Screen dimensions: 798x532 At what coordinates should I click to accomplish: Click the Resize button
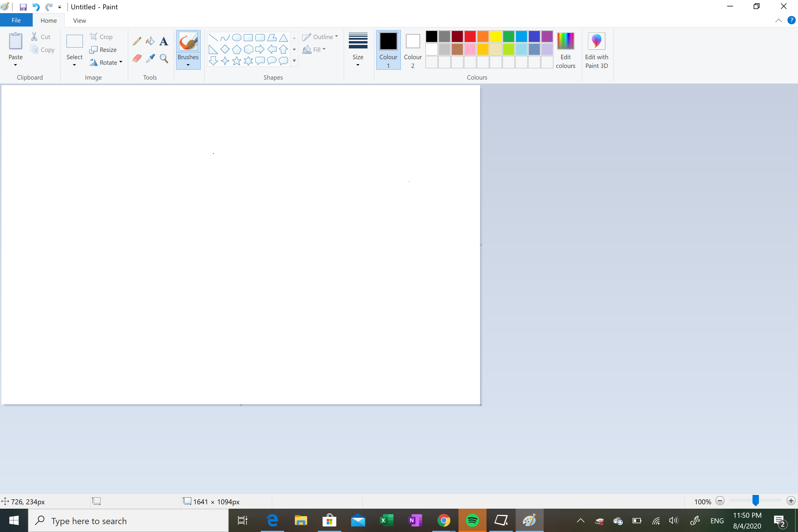click(x=103, y=50)
